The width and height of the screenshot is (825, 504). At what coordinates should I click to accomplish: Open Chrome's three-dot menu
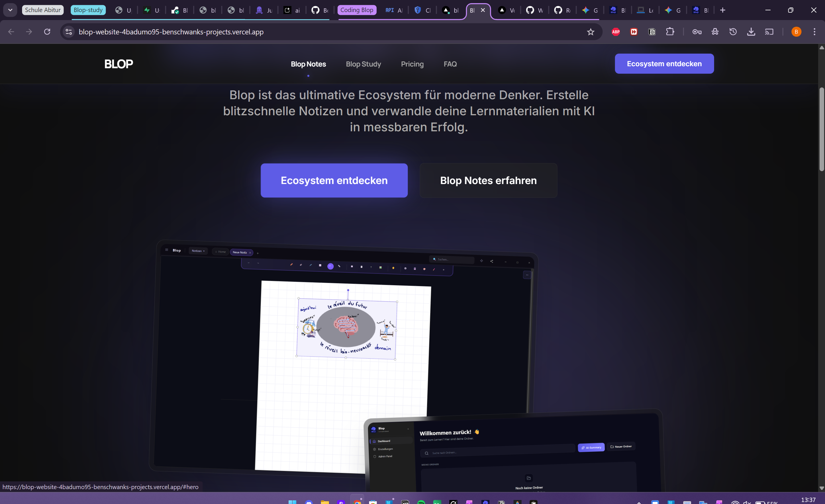pyautogui.click(x=814, y=32)
